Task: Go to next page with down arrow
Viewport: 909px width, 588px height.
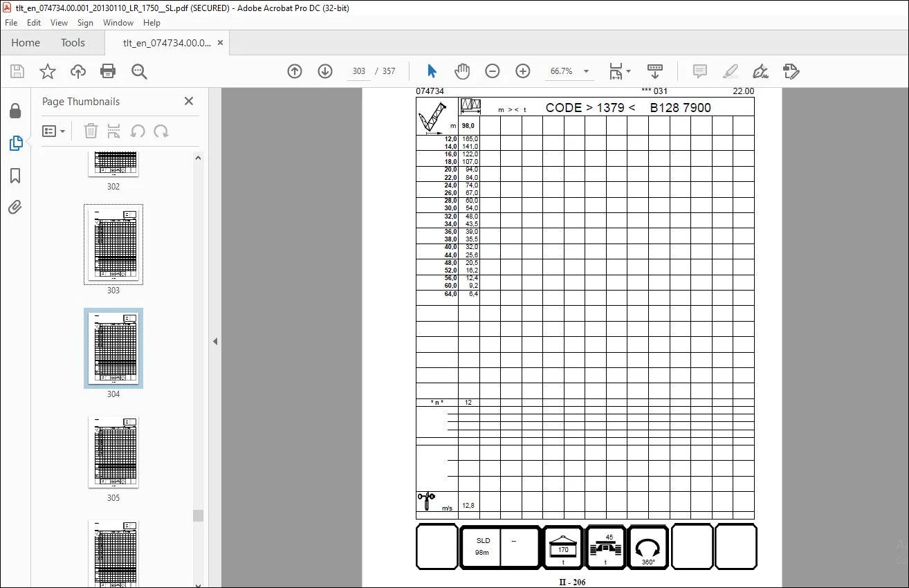Action: (x=325, y=71)
